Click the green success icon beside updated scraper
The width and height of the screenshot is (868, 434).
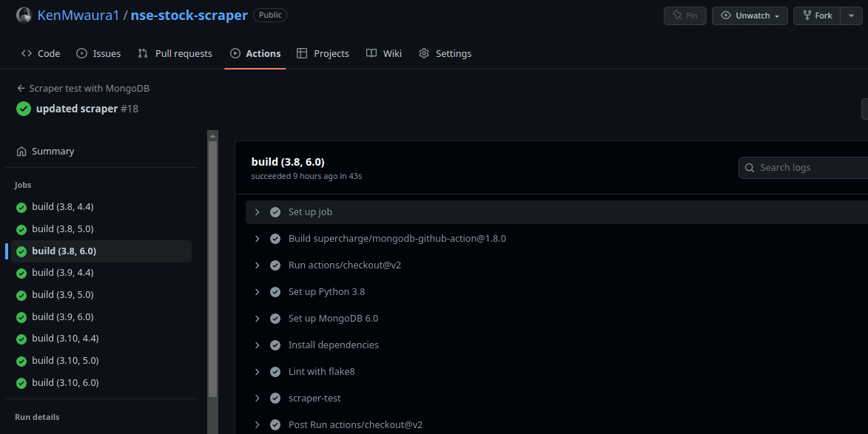point(24,109)
